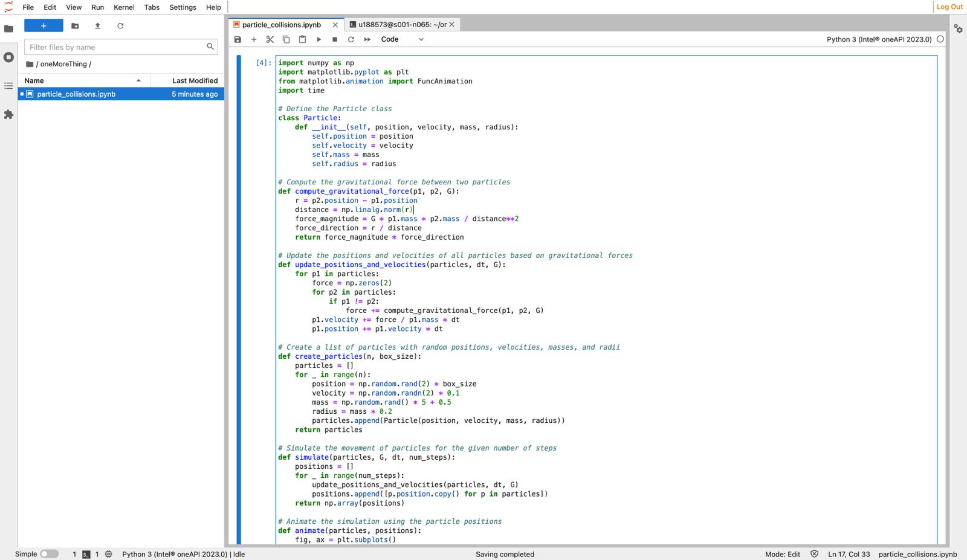Cut the selected cell with the scissors icon

tap(270, 39)
